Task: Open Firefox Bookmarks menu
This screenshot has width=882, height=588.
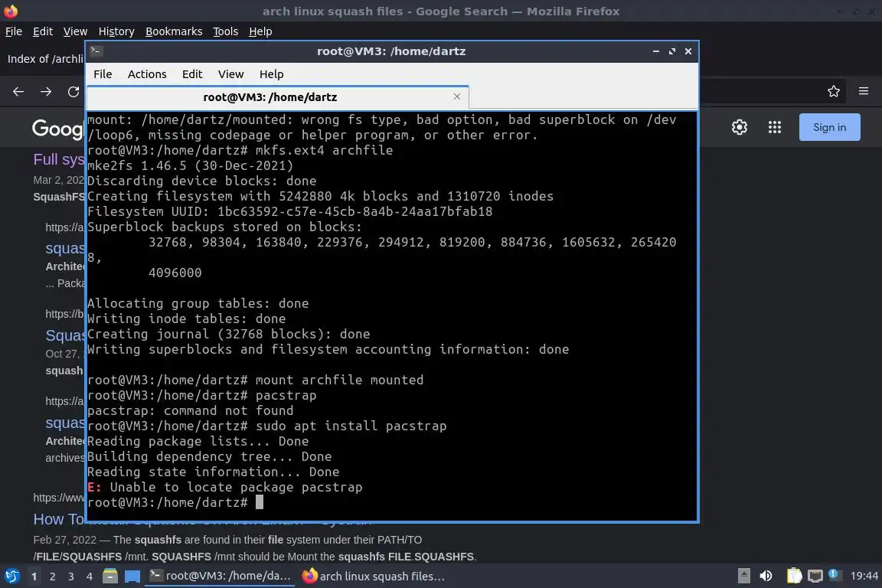Action: (x=174, y=31)
